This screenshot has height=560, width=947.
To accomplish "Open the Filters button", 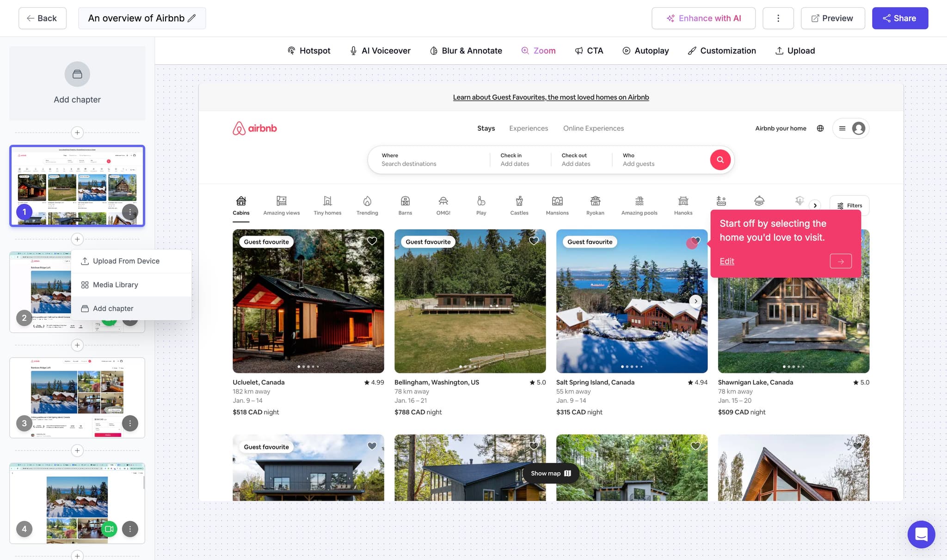I will (x=849, y=206).
